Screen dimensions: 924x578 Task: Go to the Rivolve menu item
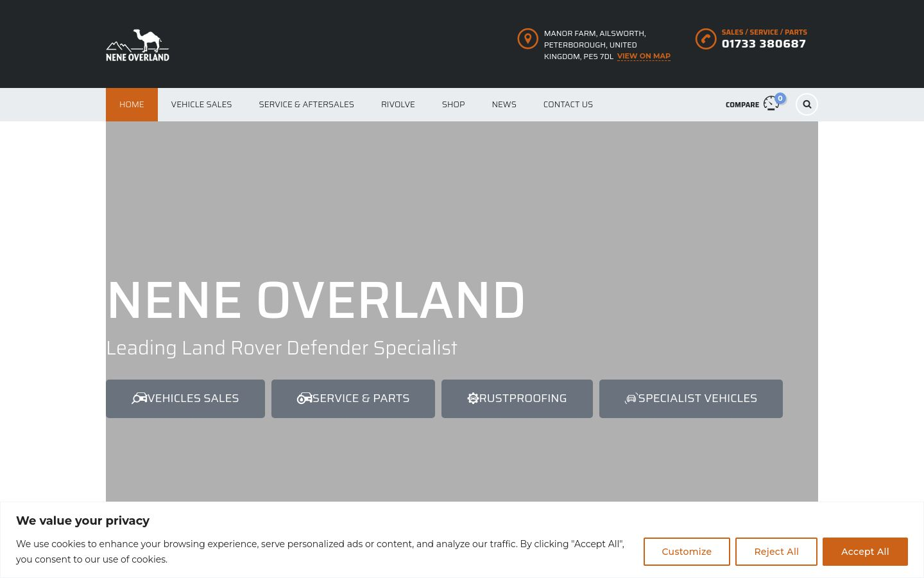pos(398,104)
